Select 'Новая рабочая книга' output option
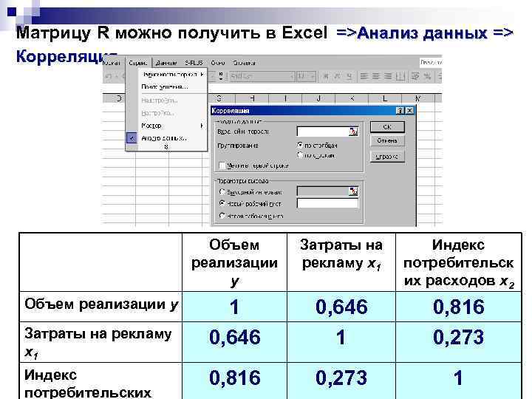 click(x=222, y=216)
